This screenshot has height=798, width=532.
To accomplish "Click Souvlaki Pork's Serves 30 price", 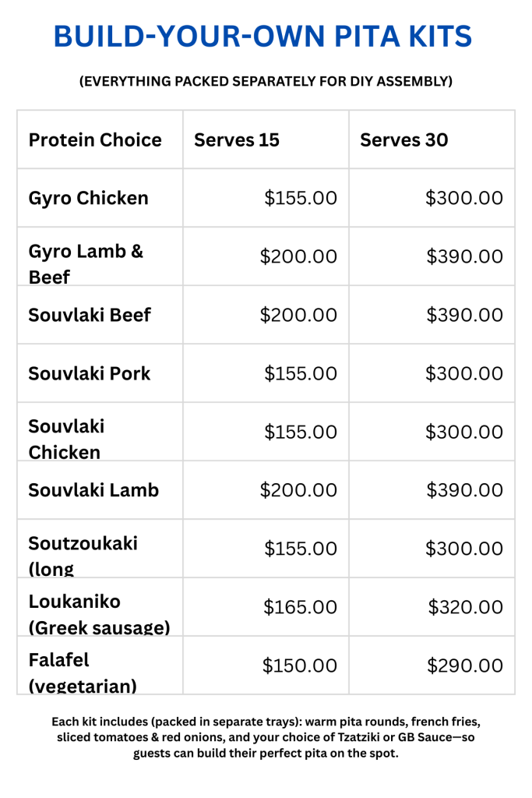I will pos(464,373).
